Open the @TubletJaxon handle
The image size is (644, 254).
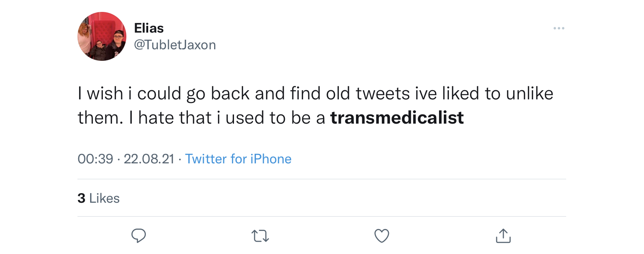click(x=175, y=45)
